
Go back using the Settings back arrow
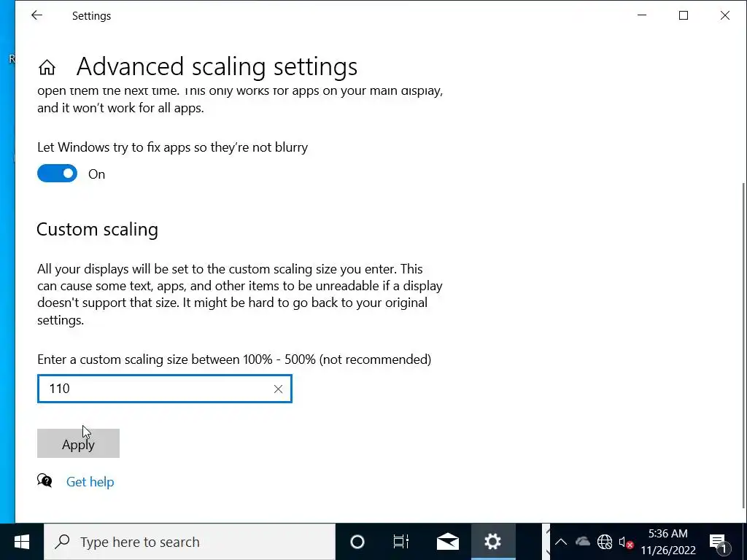36,15
